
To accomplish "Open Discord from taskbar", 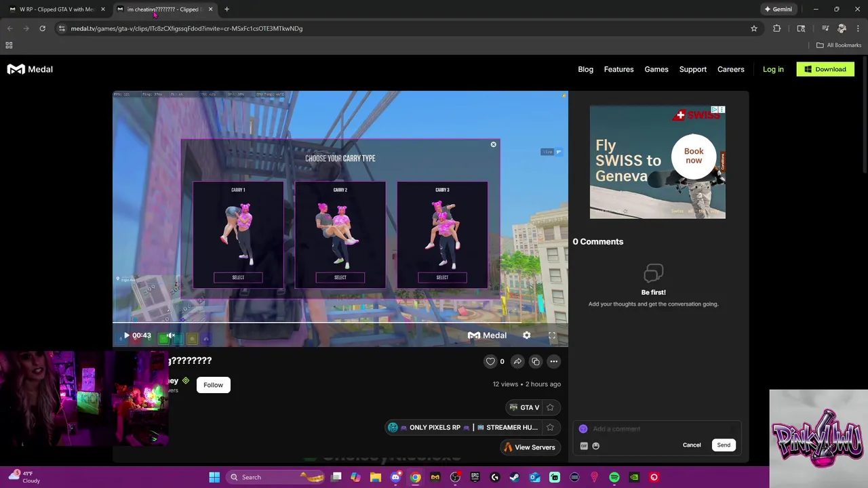I will (x=395, y=477).
